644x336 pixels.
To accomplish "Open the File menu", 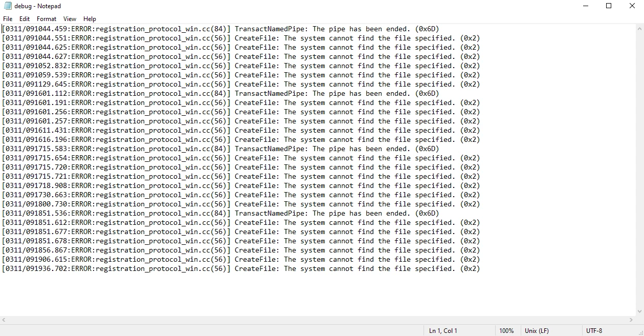I will [8, 19].
